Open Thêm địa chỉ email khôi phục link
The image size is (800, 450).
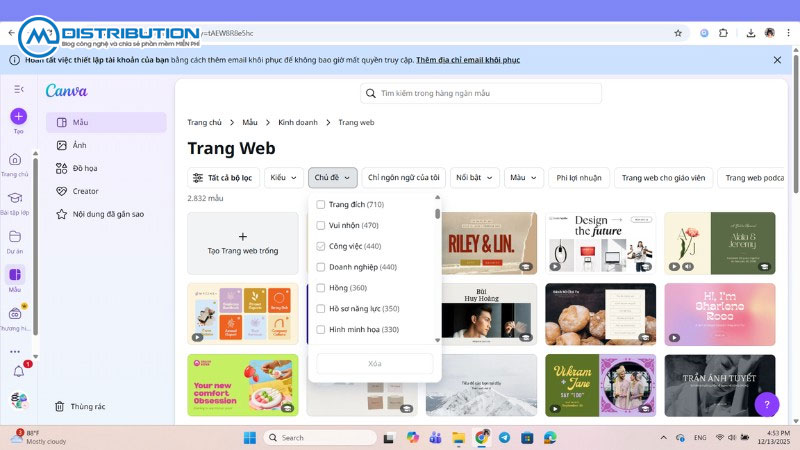468,60
